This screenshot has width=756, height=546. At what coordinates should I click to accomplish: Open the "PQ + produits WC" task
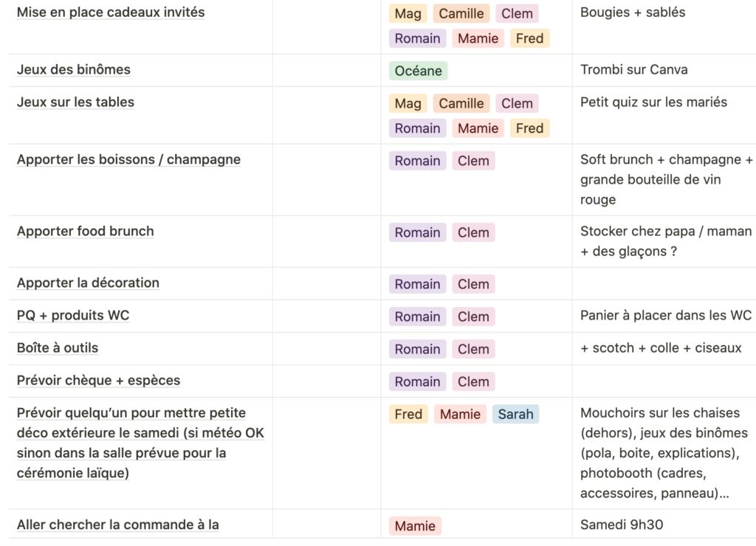coord(73,316)
